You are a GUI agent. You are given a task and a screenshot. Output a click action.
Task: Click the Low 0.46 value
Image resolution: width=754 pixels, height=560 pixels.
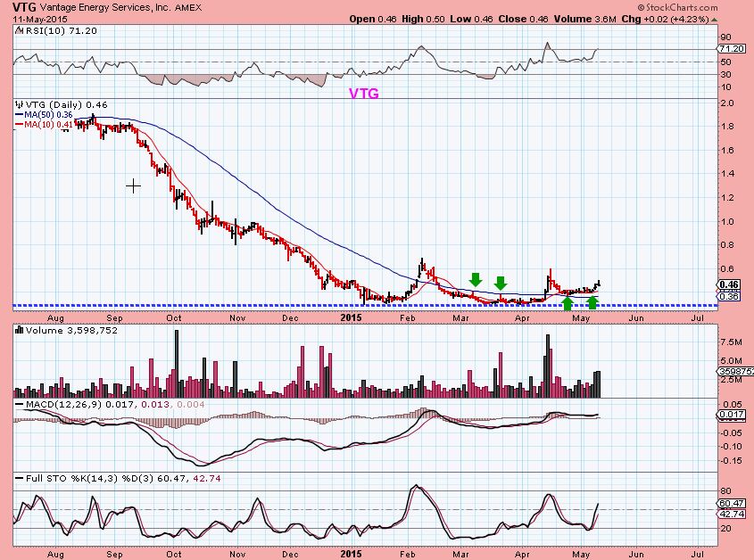point(471,20)
